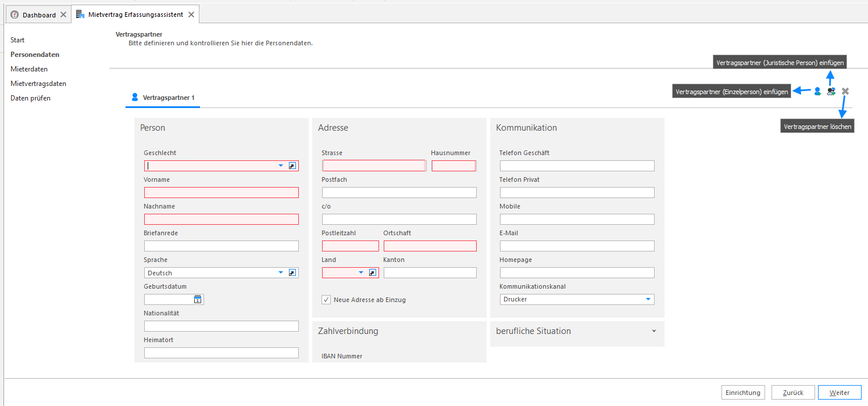Focus the Postleitzahl field
868x406 pixels.
pyautogui.click(x=351, y=246)
